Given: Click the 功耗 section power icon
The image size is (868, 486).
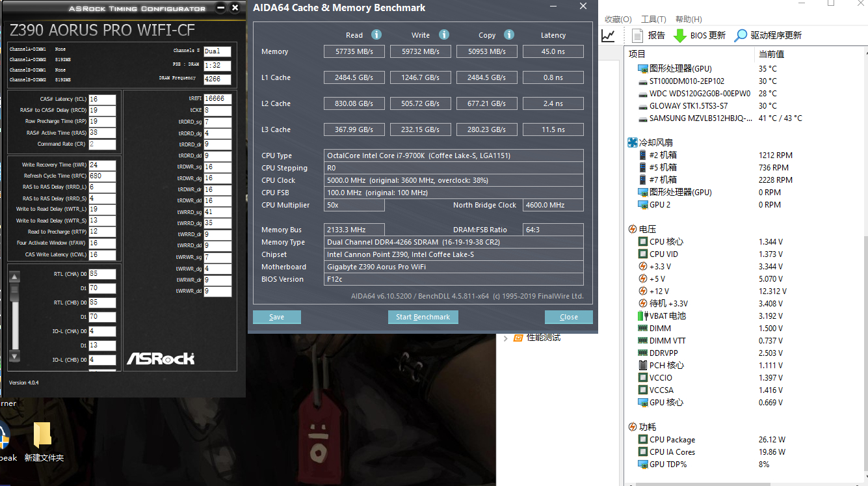Looking at the screenshot, I should [633, 427].
